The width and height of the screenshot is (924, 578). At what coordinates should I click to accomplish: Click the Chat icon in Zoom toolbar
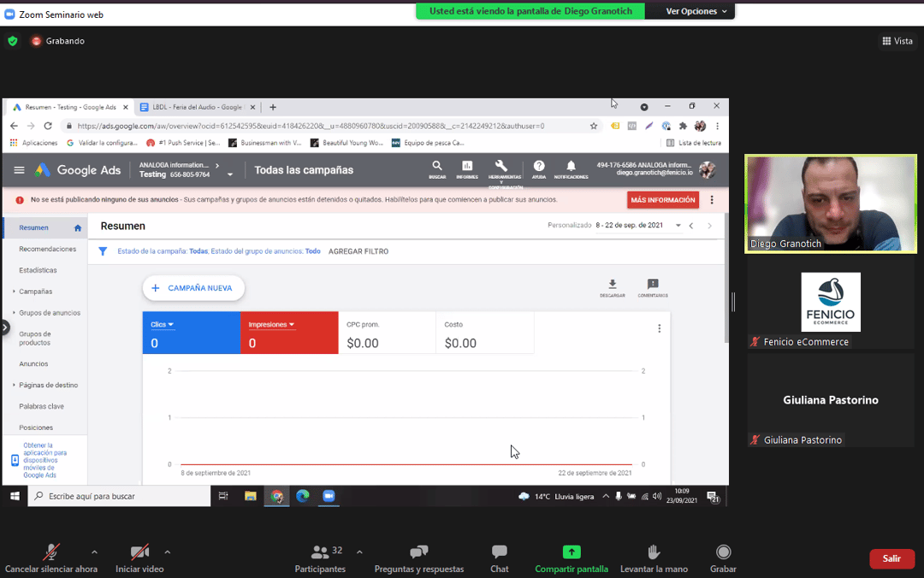pyautogui.click(x=500, y=552)
